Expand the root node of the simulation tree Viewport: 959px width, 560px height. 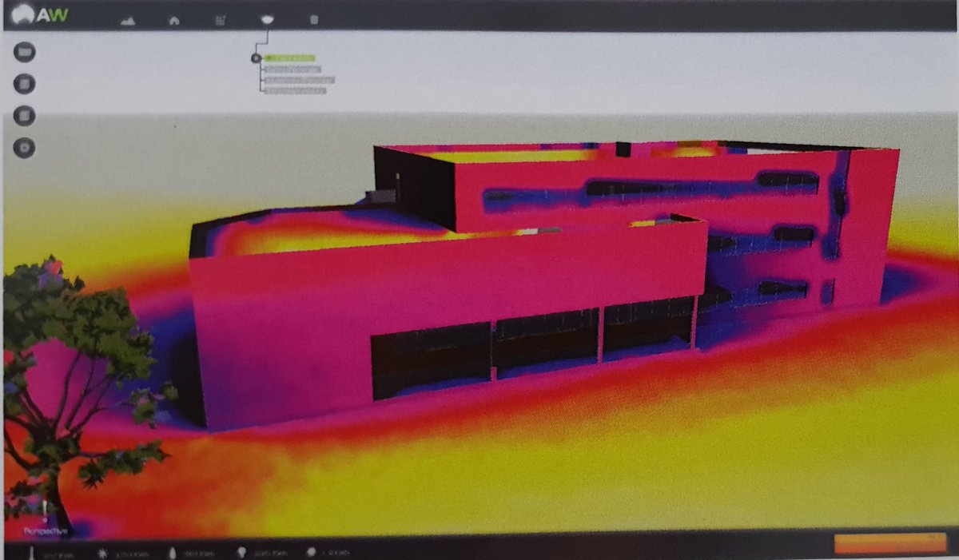click(x=257, y=58)
